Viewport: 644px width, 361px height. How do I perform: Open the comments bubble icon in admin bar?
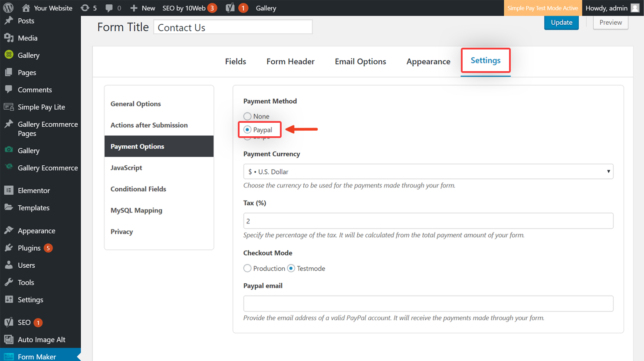(109, 8)
